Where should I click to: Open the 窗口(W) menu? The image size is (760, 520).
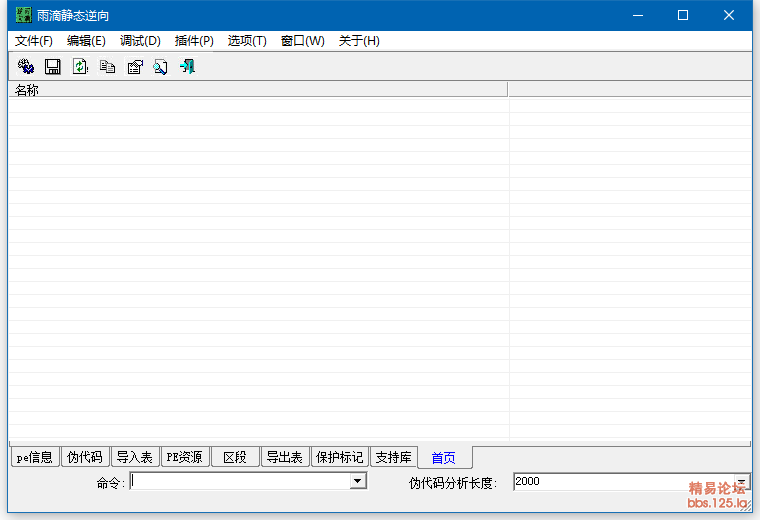tap(302, 41)
